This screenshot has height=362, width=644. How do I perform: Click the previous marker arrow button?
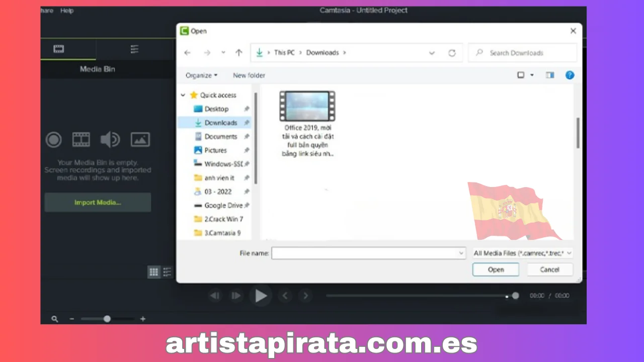tap(285, 296)
